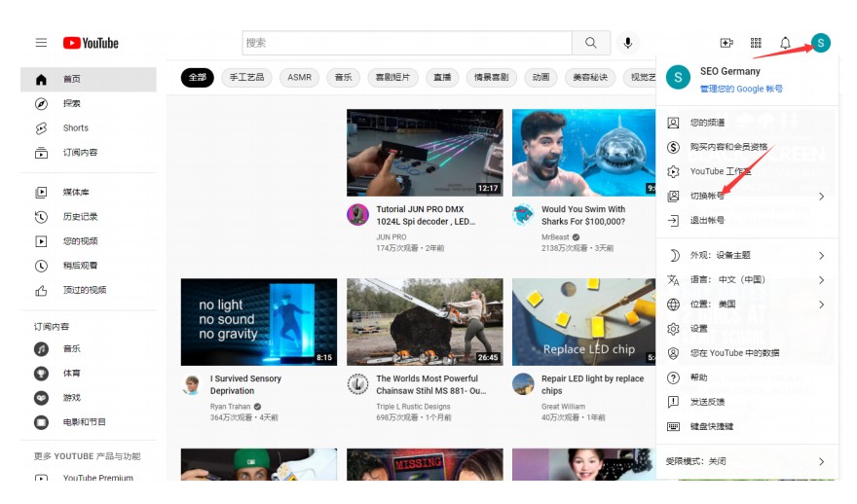
Task: Play Tutorial JUN PRO DMX thumbnail
Action: point(425,153)
